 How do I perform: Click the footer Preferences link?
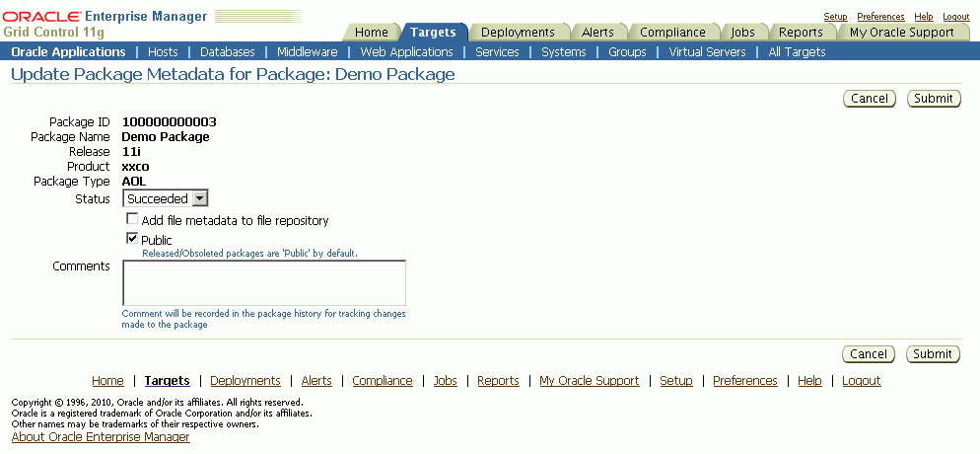click(745, 381)
